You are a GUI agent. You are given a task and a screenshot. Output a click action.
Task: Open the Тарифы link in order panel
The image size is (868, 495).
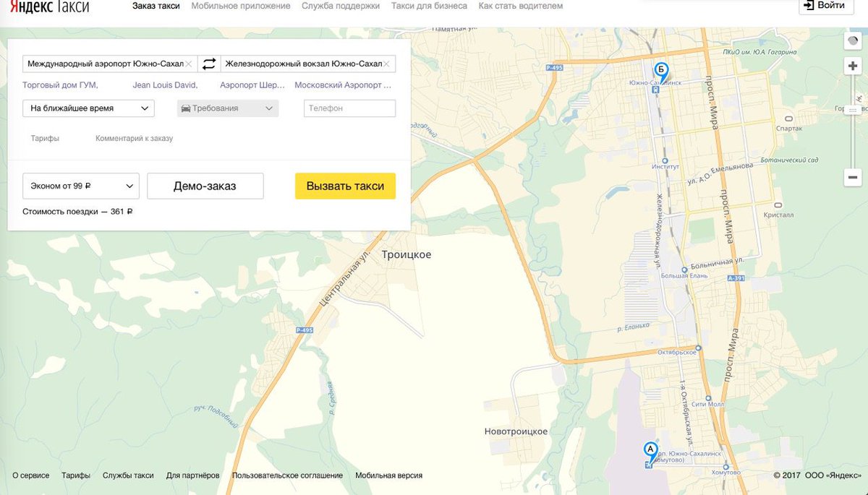(45, 138)
